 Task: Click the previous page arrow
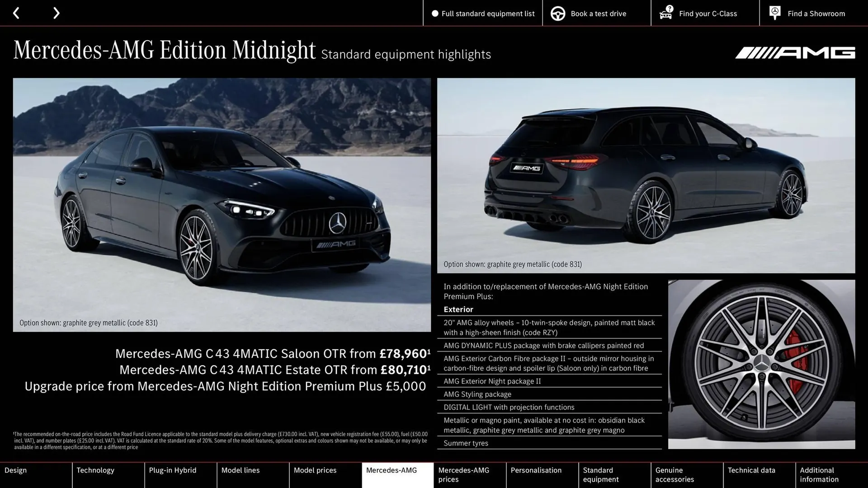(x=17, y=13)
